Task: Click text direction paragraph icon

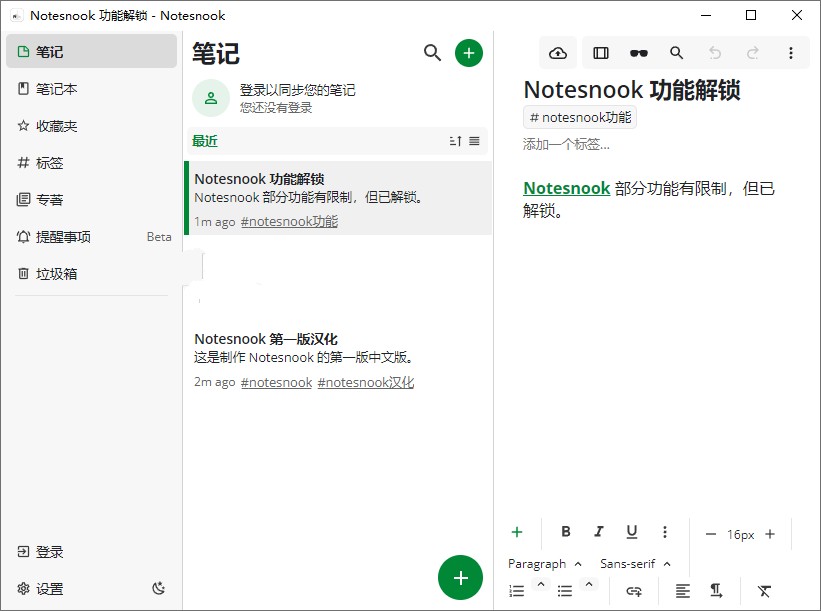Action: (716, 591)
